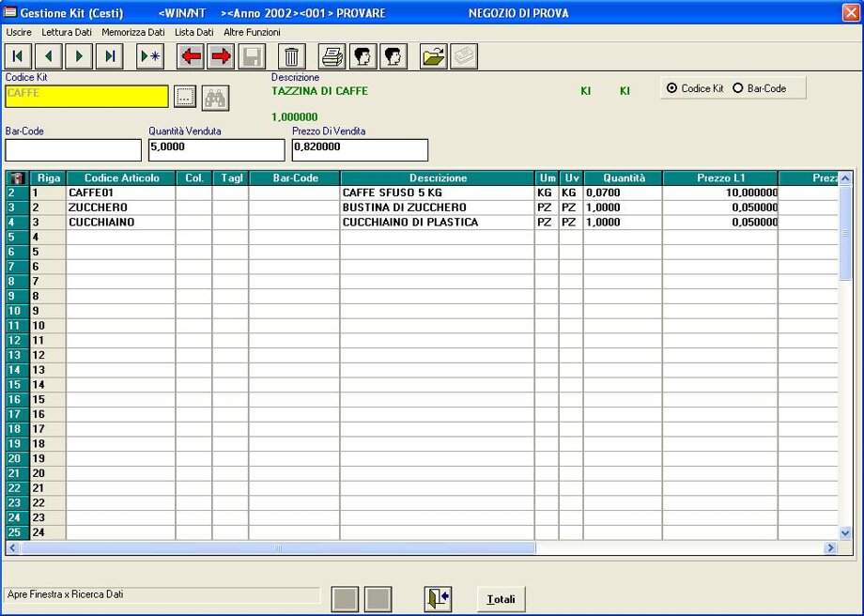This screenshot has width=864, height=616.
Task: Open the Lettura Dati menu
Action: [67, 32]
